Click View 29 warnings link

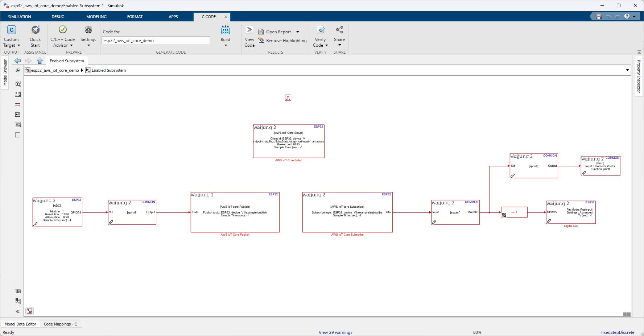335,332
